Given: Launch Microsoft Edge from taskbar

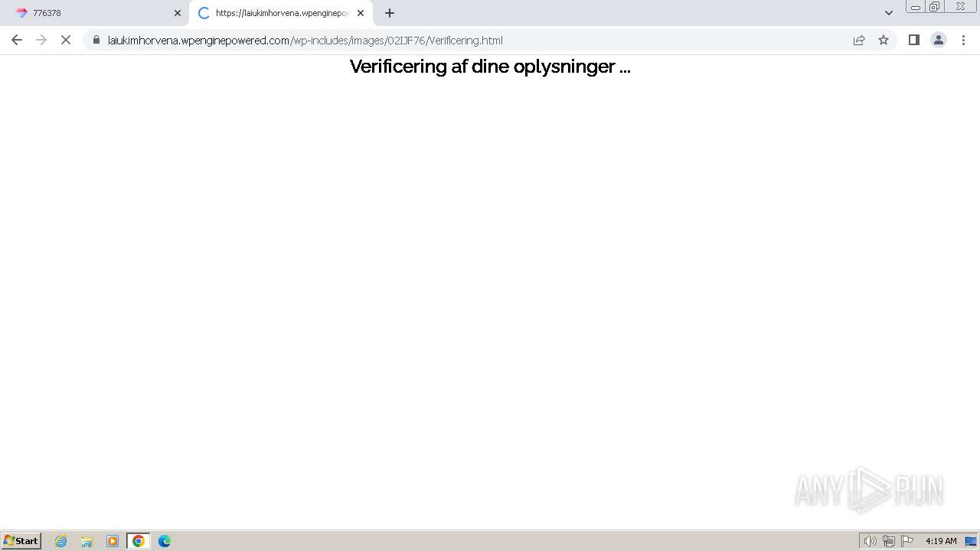Looking at the screenshot, I should pyautogui.click(x=164, y=541).
